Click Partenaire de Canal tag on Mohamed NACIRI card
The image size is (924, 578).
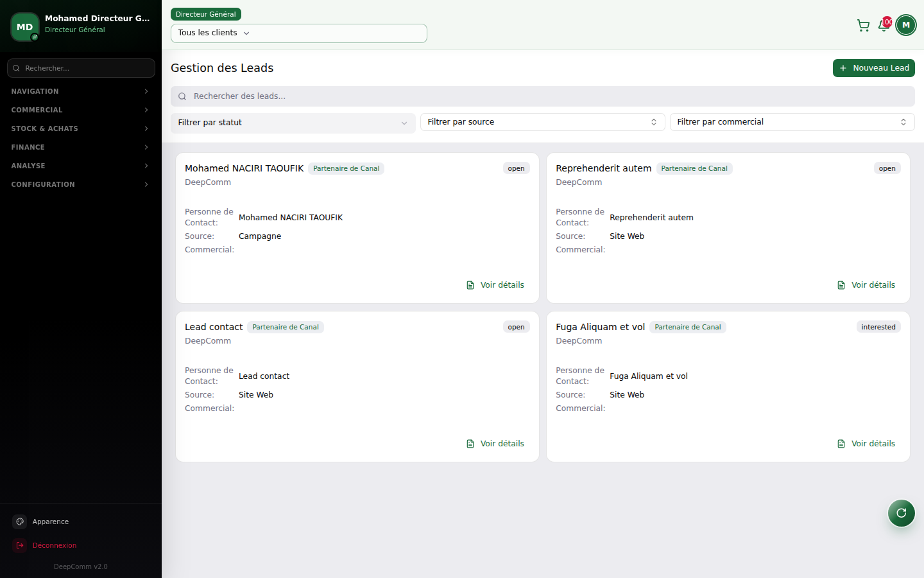(x=346, y=168)
